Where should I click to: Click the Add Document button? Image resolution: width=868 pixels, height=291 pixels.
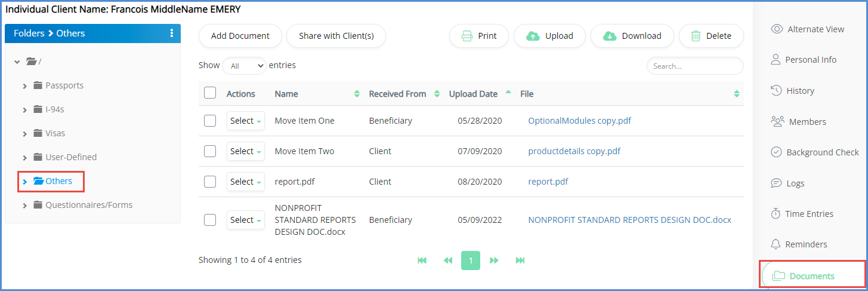(x=240, y=36)
